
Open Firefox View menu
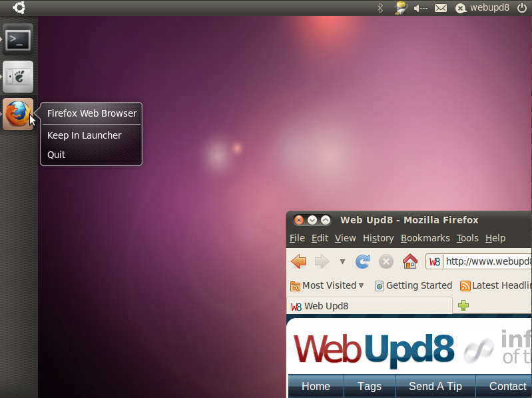coord(346,239)
